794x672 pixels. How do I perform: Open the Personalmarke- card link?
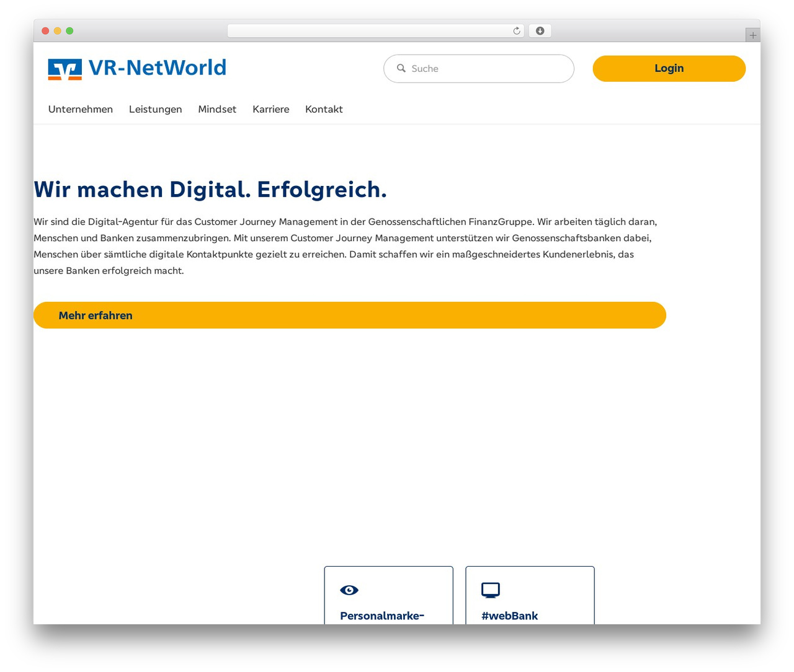388,596
